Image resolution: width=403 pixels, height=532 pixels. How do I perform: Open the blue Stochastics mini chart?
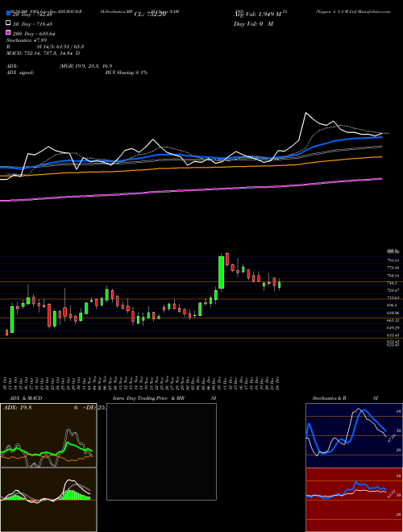click(x=354, y=435)
